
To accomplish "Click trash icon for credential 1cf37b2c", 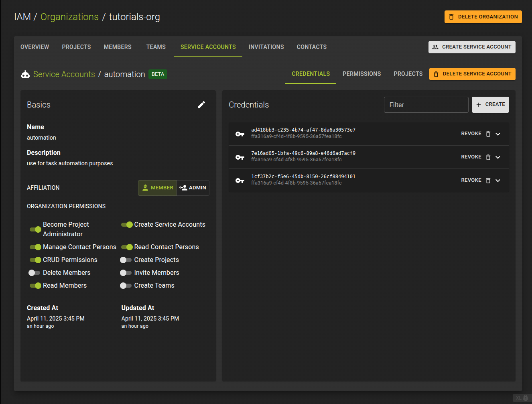I will [488, 181].
